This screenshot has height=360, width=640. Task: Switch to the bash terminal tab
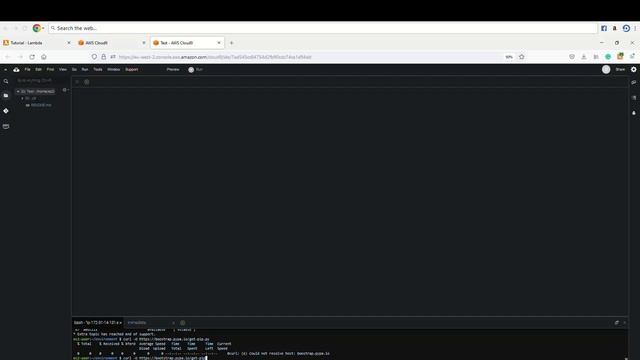coord(97,322)
